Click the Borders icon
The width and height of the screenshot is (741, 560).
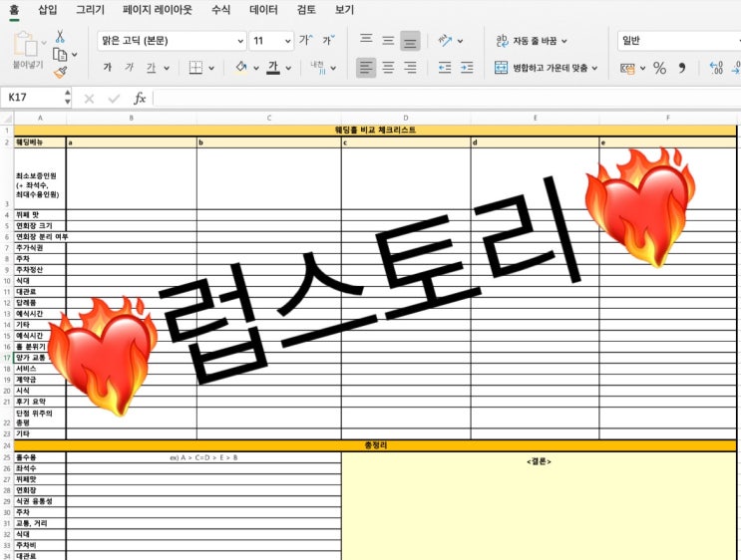point(195,68)
